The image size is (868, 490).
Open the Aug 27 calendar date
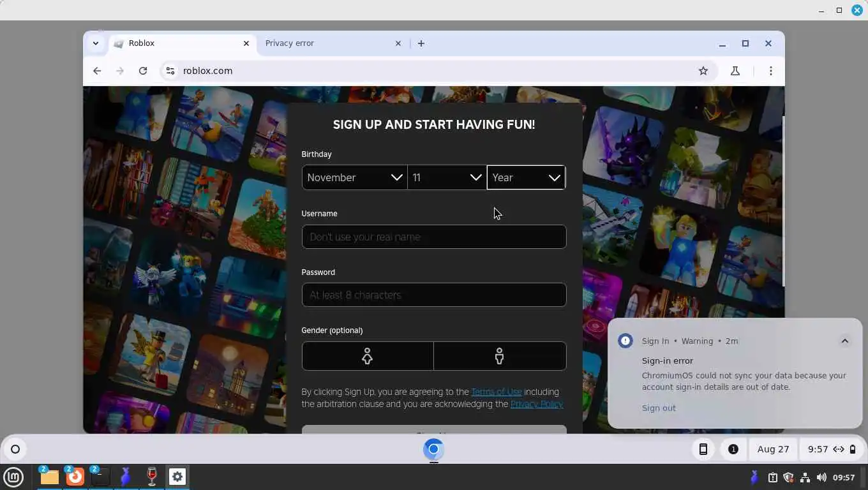point(773,449)
